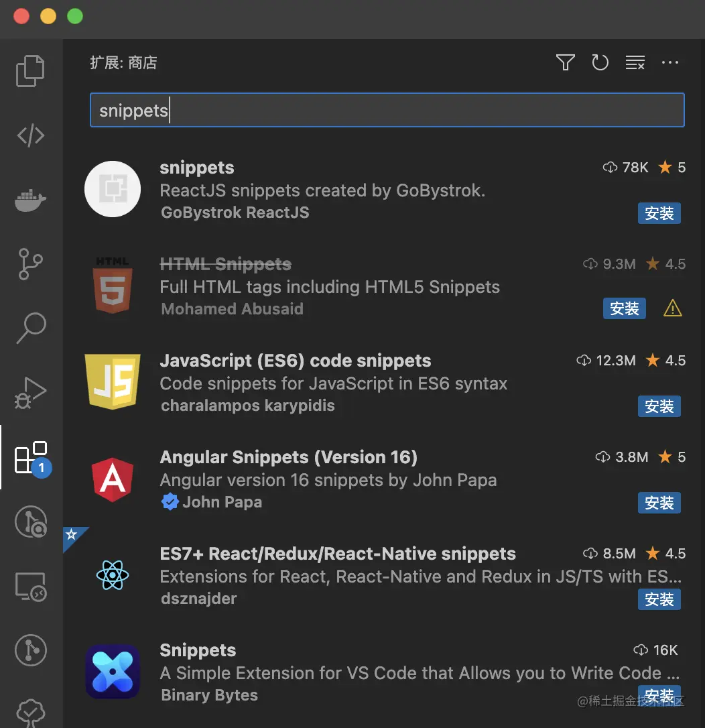Open the Remote Explorer view
This screenshot has width=705, height=728.
pos(31,587)
